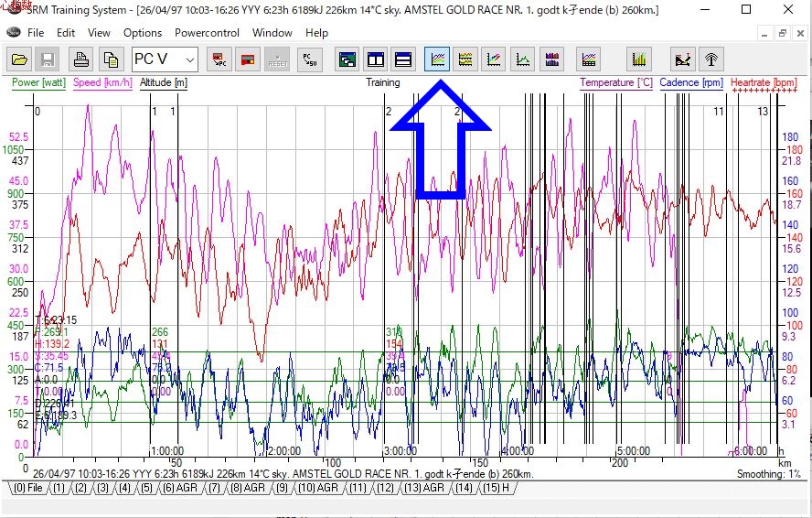Click the 5:00:00 time axis label

(x=634, y=451)
